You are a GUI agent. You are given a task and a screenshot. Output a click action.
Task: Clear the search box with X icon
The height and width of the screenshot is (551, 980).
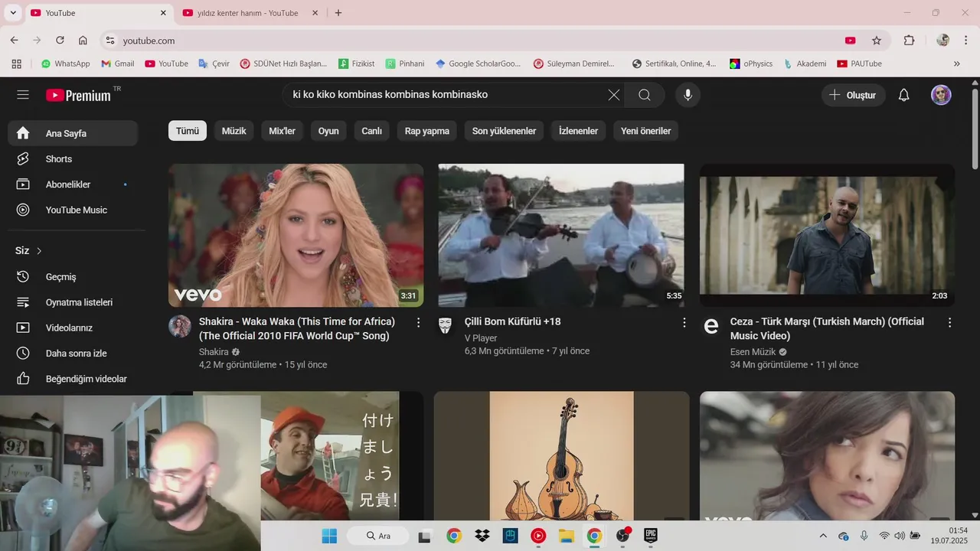pyautogui.click(x=614, y=95)
